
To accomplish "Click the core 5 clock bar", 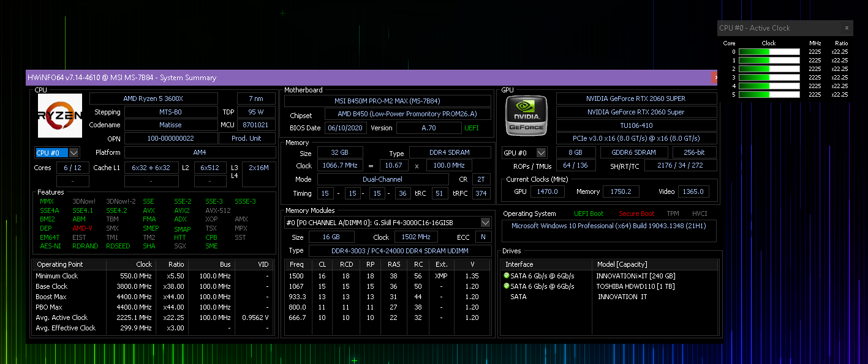I will 769,95.
